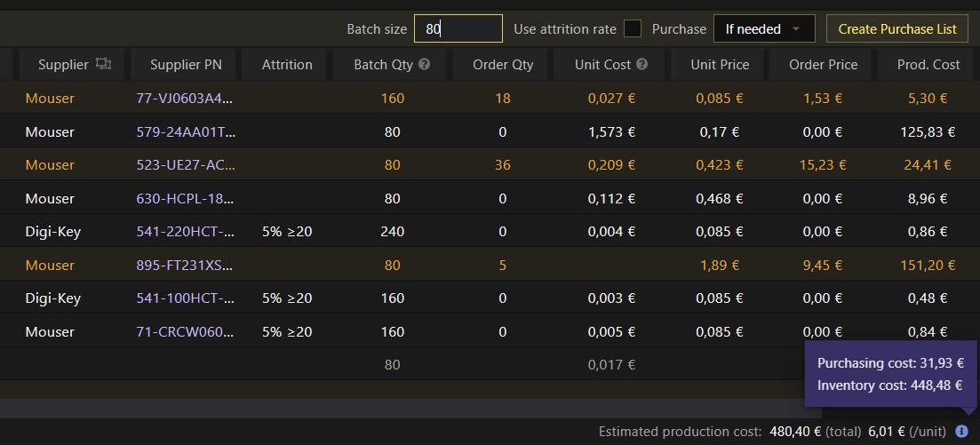
Task: Open the Purchase 'If needed' dropdown
Action: click(764, 29)
